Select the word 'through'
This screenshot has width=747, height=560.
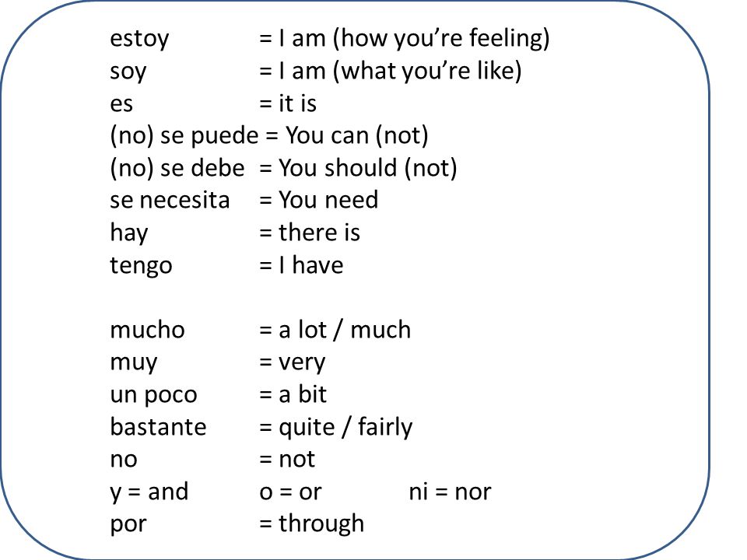[321, 523]
